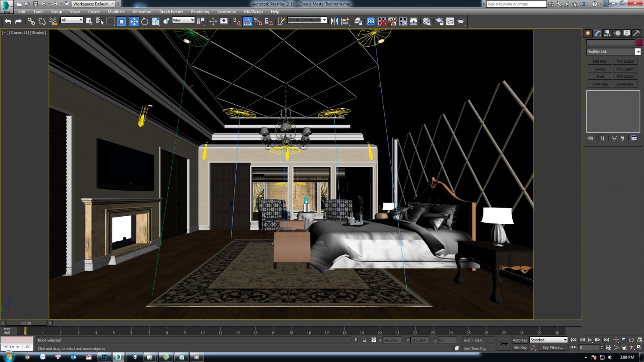Screen dimensions: 644x362
Task: Apply the UVW Map modifier button
Action: [600, 84]
